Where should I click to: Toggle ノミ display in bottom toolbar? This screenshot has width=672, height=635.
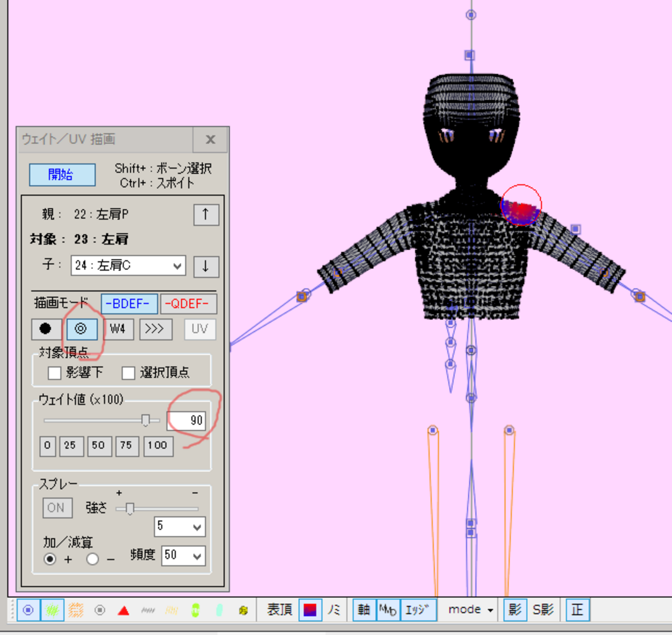(334, 610)
